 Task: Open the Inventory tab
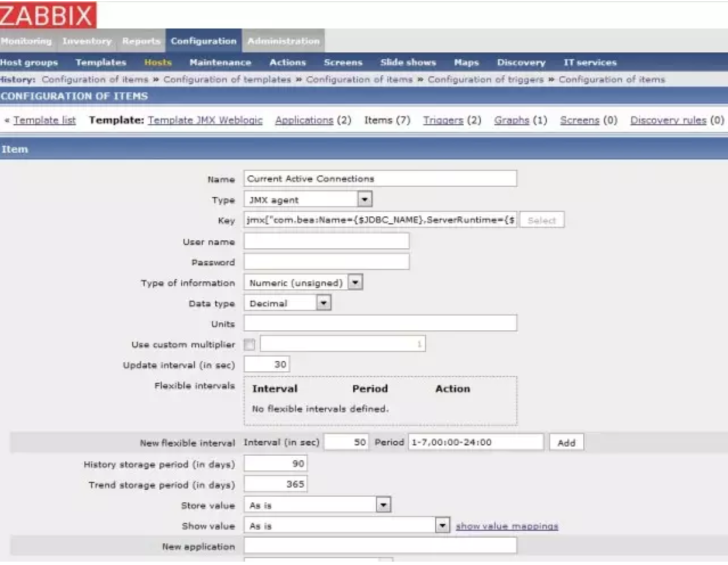(87, 41)
